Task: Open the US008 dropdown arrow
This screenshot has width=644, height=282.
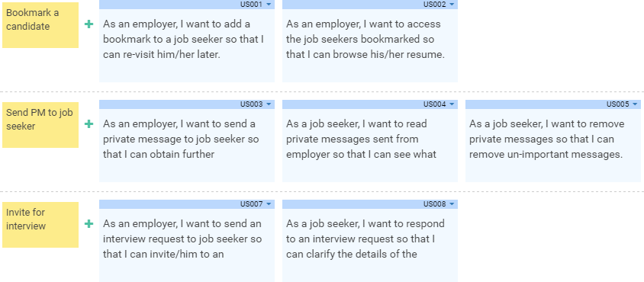Action: (x=452, y=204)
